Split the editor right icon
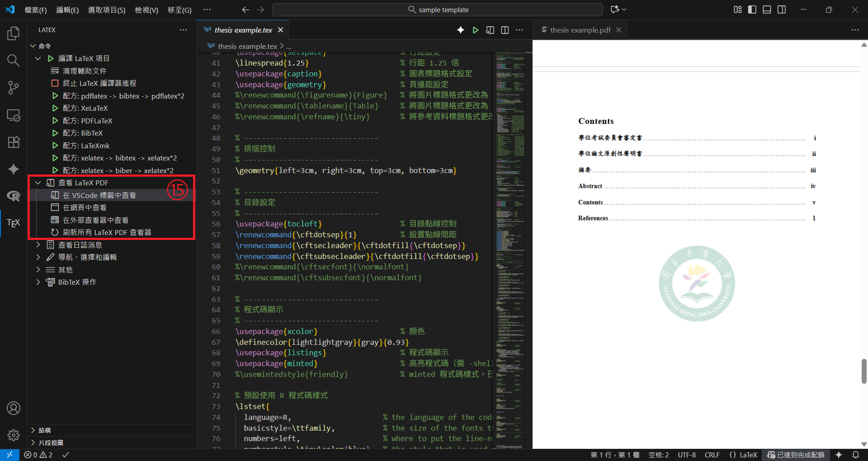The height and width of the screenshot is (461, 868). click(x=505, y=30)
